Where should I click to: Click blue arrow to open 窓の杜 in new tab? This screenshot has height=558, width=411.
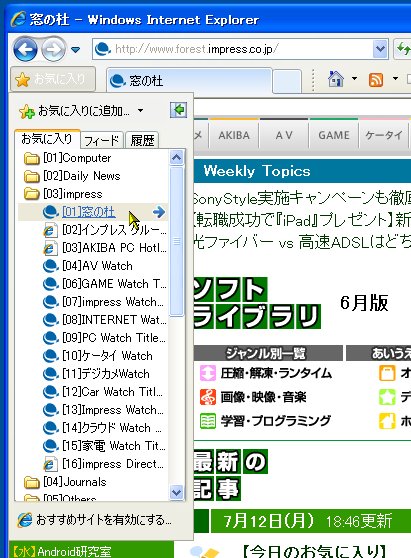pyautogui.click(x=159, y=212)
